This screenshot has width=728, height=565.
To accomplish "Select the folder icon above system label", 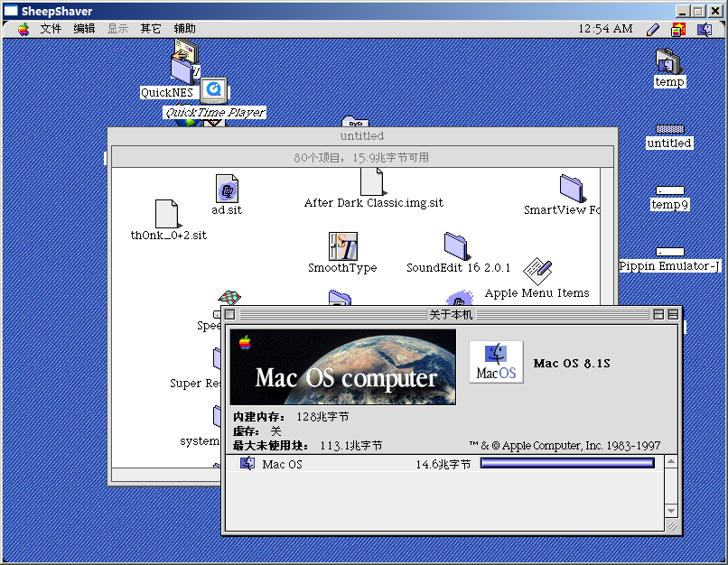I will (217, 417).
